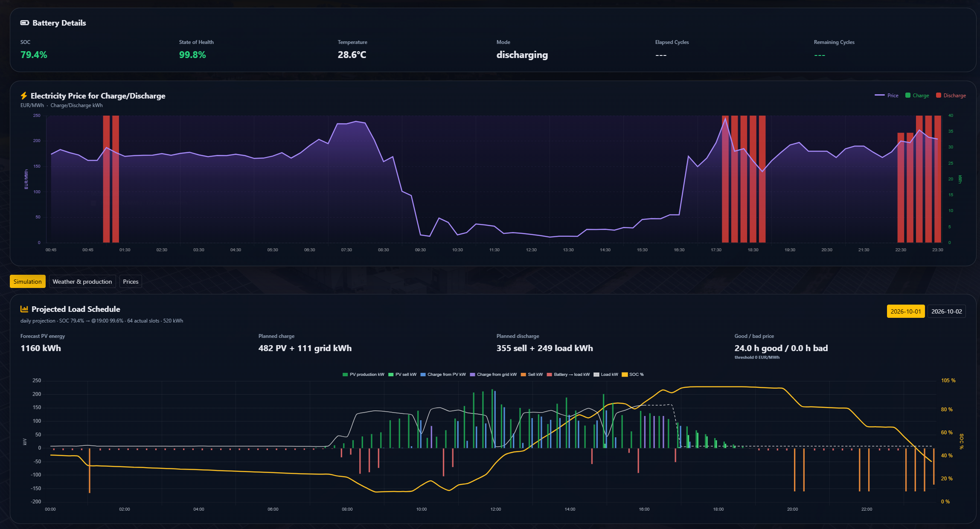This screenshot has width=980, height=529.
Task: Select date 2026-10-01
Action: click(x=906, y=311)
